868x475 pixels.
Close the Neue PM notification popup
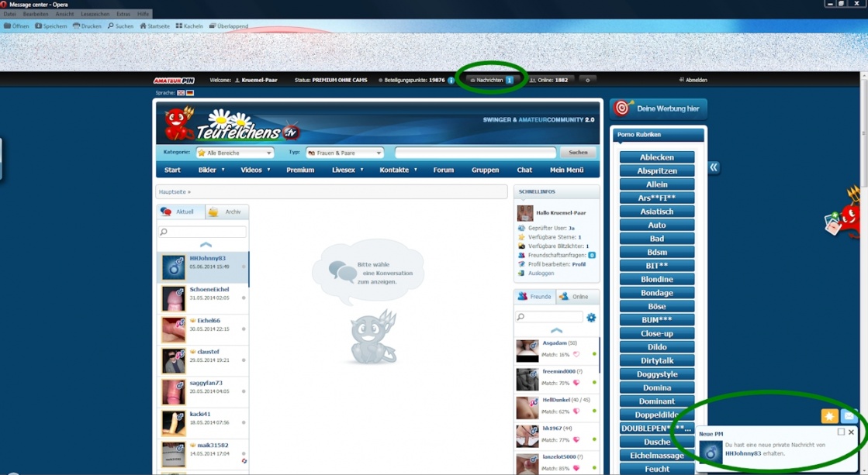[851, 432]
